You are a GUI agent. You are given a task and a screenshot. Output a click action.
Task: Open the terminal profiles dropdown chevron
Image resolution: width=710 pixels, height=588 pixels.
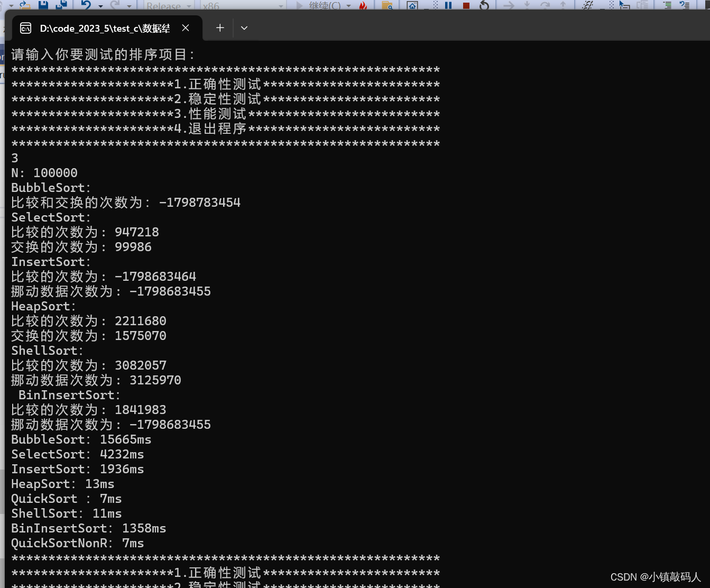(244, 28)
